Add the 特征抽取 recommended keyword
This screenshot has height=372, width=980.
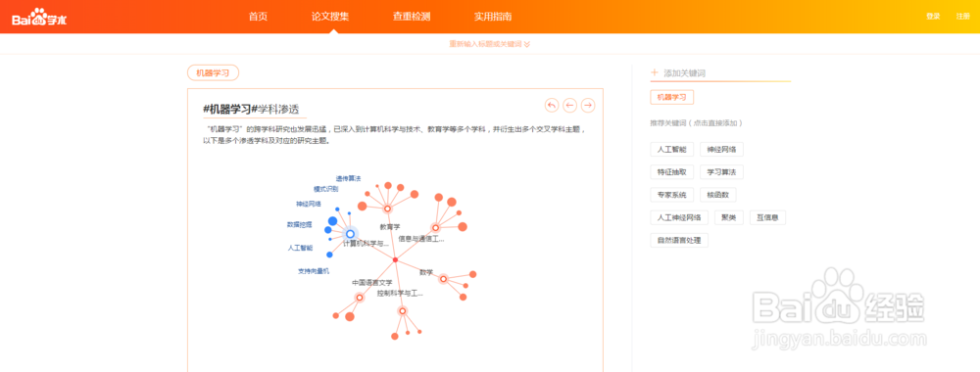tap(672, 172)
